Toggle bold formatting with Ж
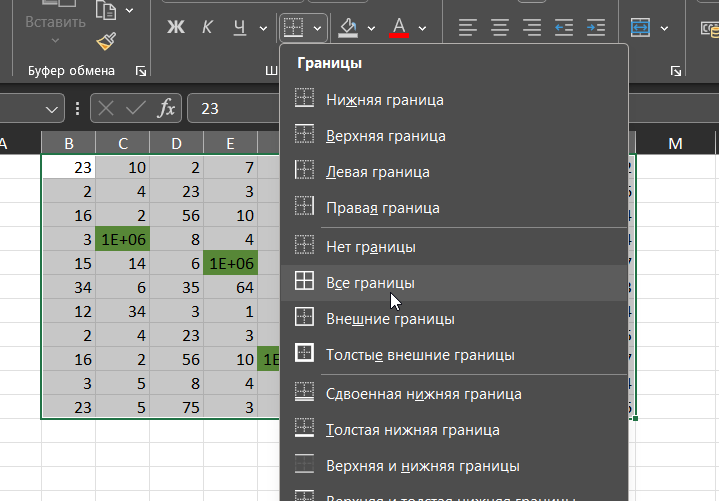Screen dimensions: 719x501 176,27
